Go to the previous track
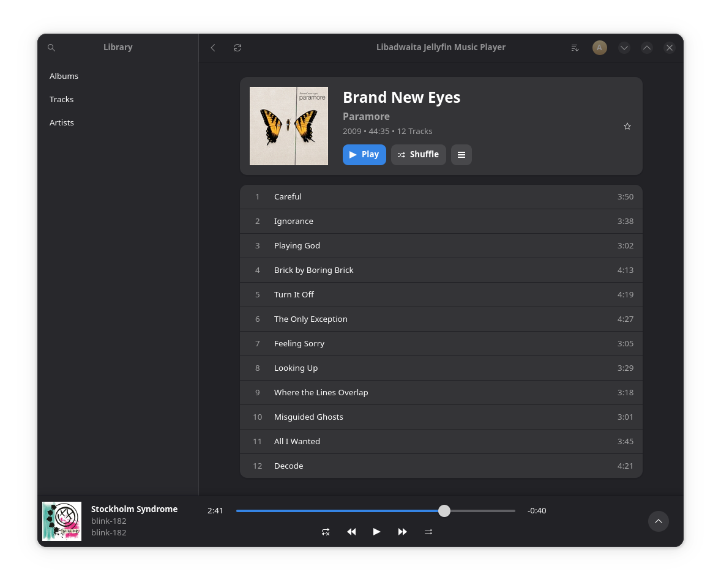The image size is (721, 588). tap(351, 532)
